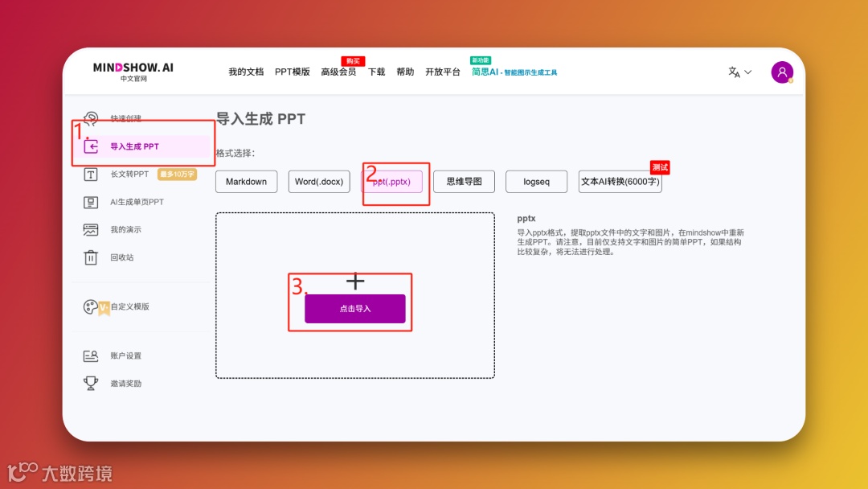Screen dimensions: 868x489
Task: Click the 邀请奖励 trophy icon
Action: [x=91, y=383]
